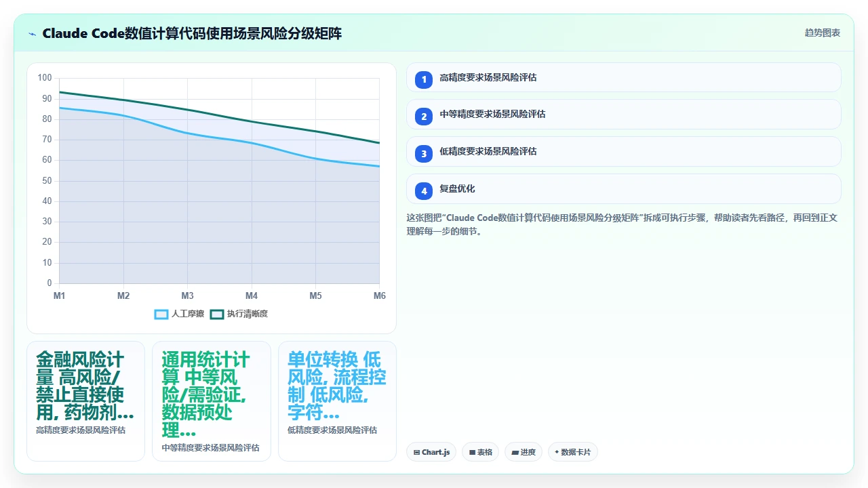
Task: Select 中等精度要求场景风险评估 step row
Action: coord(623,115)
